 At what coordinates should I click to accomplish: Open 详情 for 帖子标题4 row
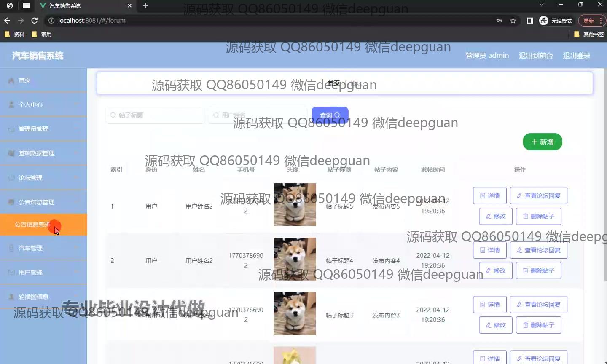point(489,250)
